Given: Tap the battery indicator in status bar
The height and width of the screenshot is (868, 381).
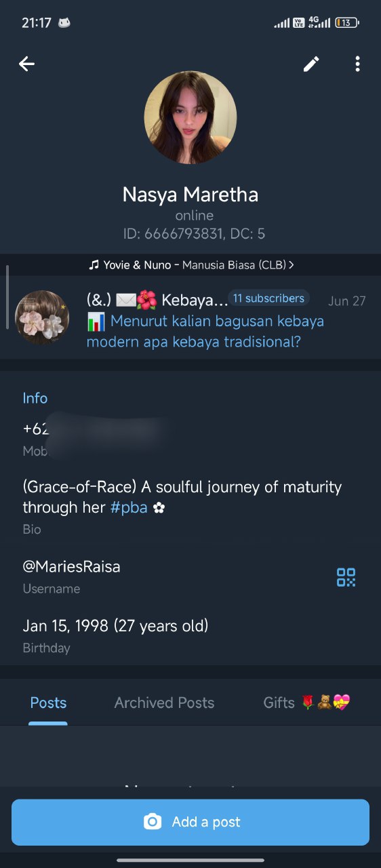Looking at the screenshot, I should [346, 22].
